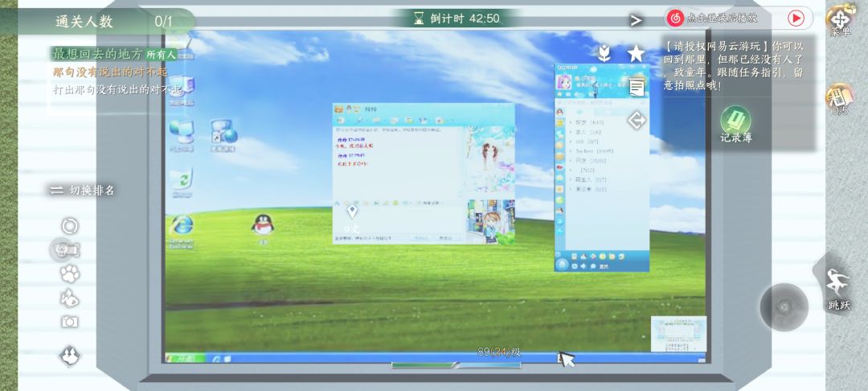
Task: Click the paw print icon
Action: click(70, 274)
